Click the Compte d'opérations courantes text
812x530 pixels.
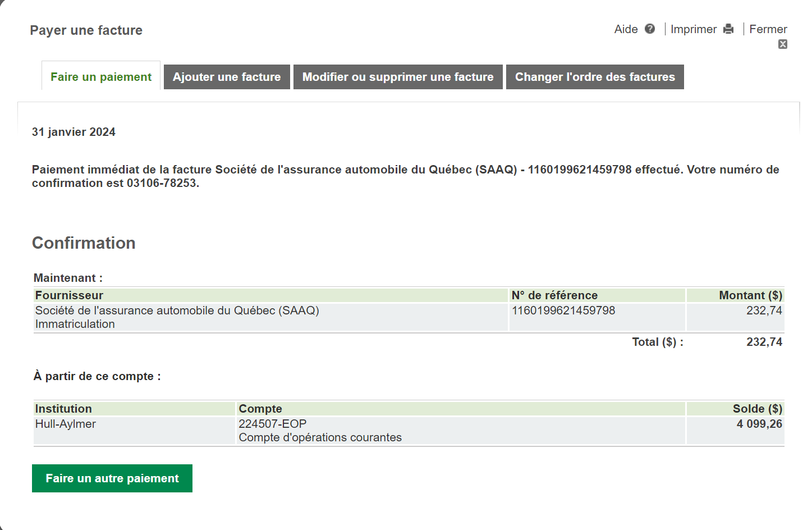(x=320, y=437)
